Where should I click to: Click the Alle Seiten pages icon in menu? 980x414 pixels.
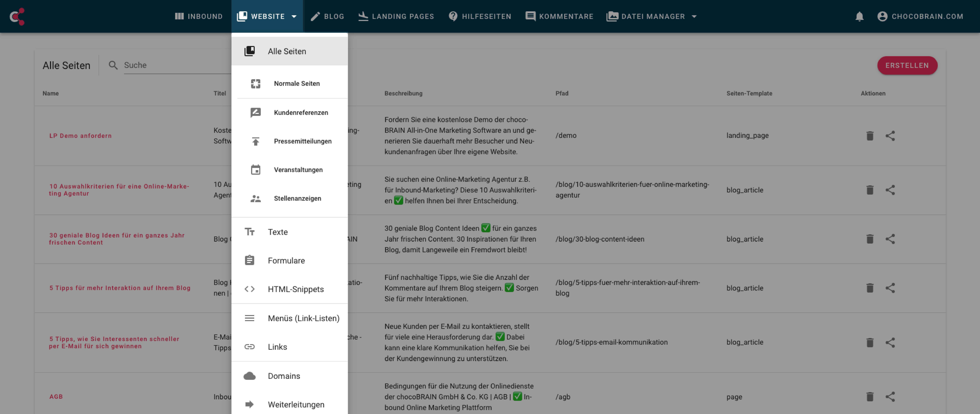pos(250,51)
